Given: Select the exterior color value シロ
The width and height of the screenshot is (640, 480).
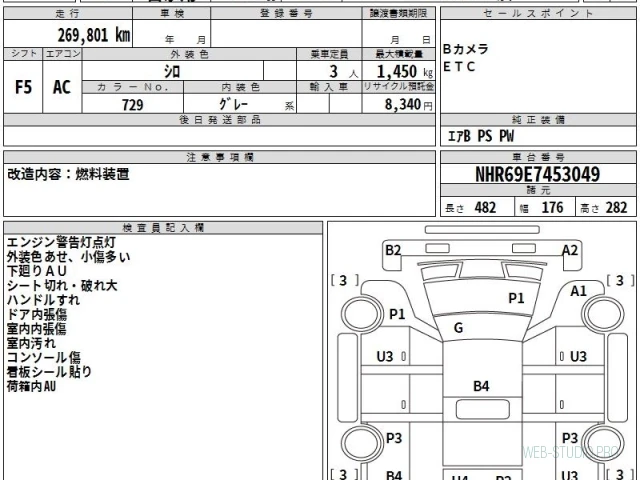Looking at the screenshot, I should coord(172,72).
